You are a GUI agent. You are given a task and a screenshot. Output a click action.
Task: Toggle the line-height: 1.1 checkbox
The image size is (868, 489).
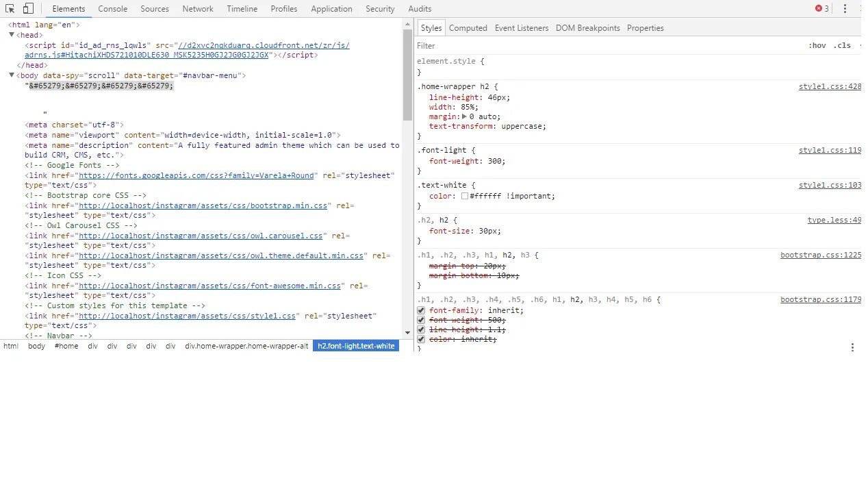[x=422, y=329]
